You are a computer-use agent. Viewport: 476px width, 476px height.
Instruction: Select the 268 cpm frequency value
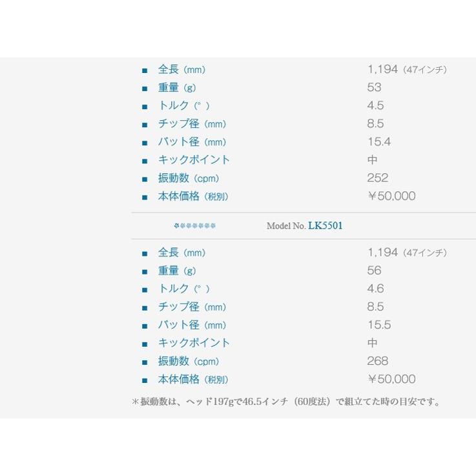[x=378, y=362]
